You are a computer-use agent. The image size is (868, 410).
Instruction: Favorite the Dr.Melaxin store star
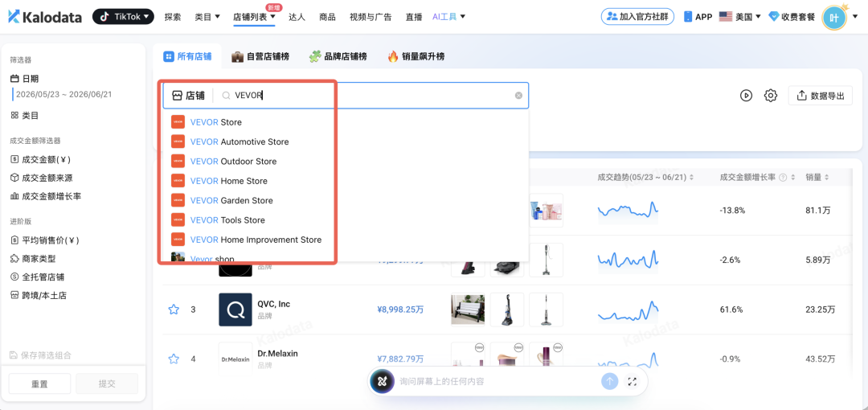(x=174, y=359)
